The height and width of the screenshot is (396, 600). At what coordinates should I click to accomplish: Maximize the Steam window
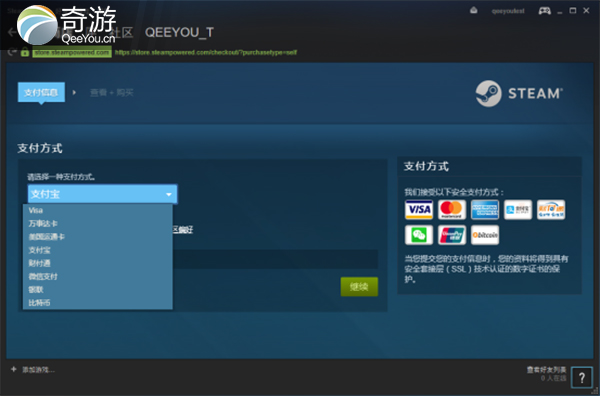573,10
